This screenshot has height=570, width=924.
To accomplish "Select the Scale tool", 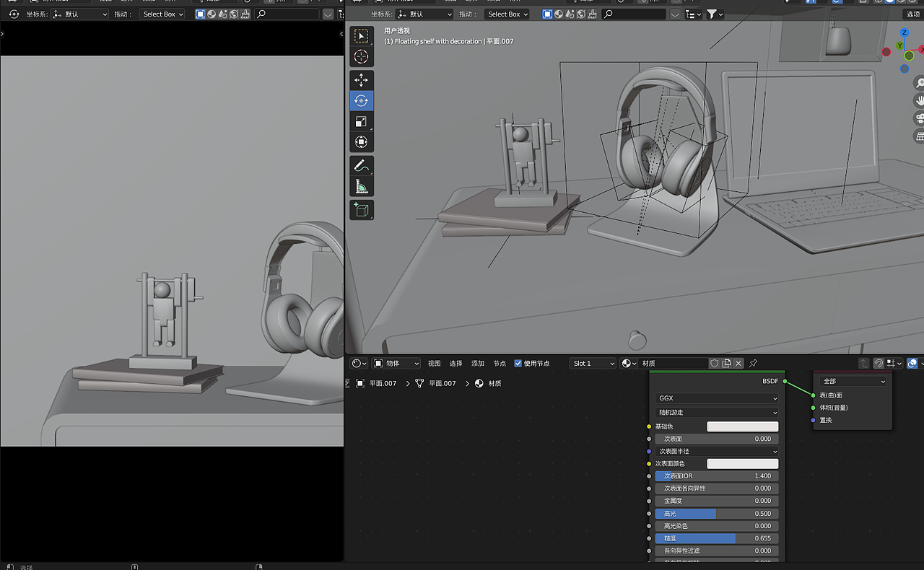I will [361, 121].
